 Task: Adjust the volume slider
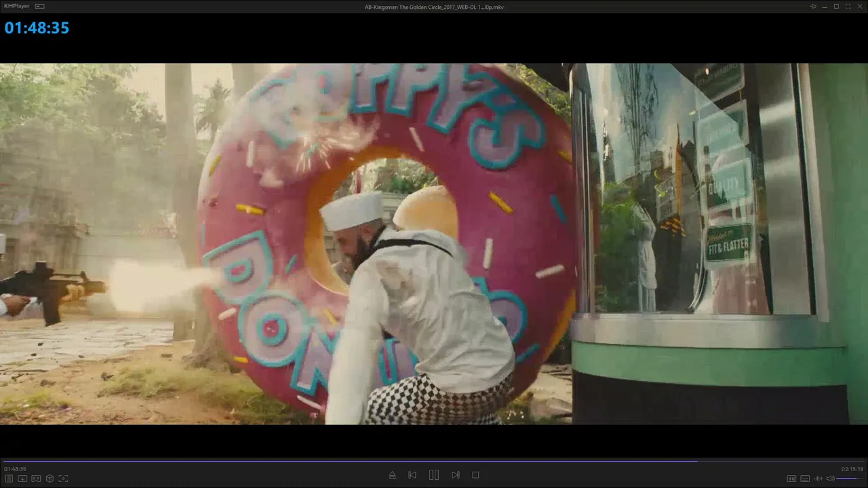pyautogui.click(x=850, y=479)
